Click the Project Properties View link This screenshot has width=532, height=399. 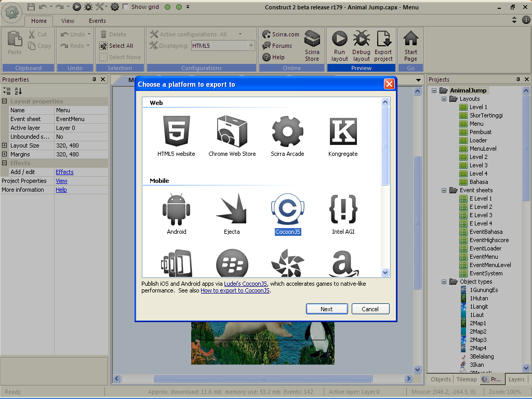(x=61, y=181)
